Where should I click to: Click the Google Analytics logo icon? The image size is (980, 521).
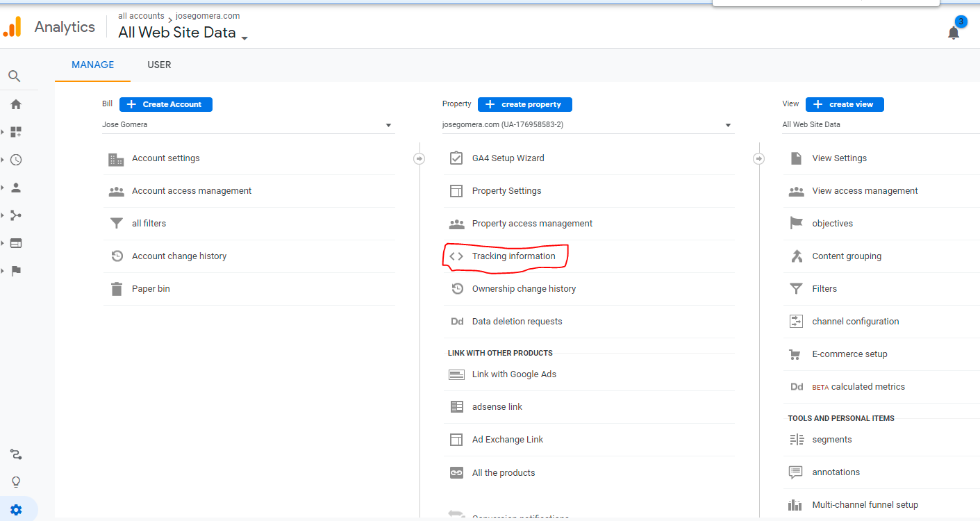click(x=13, y=27)
